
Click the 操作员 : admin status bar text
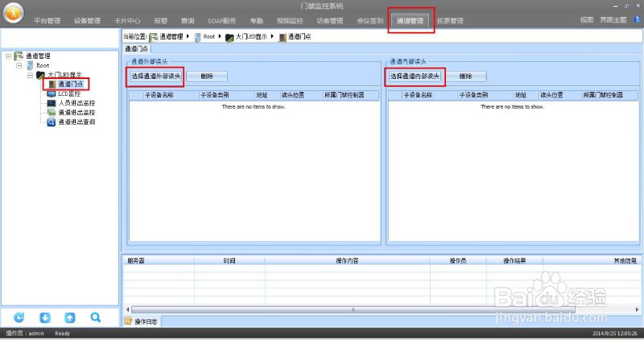click(25, 334)
